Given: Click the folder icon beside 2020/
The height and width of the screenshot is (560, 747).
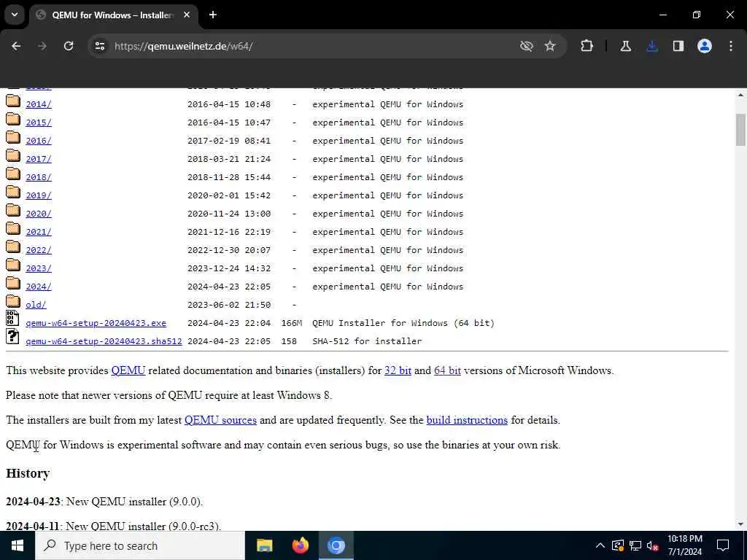Looking at the screenshot, I should 13,211.
